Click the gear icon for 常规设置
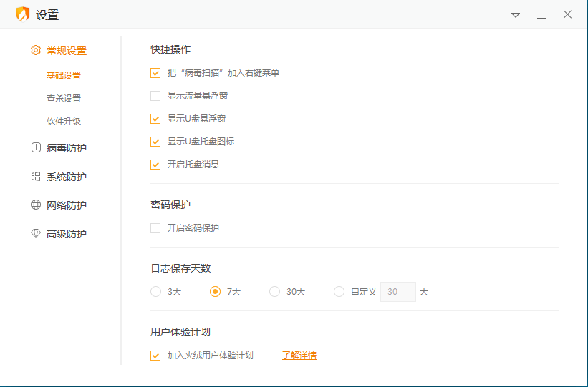The image size is (588, 387). click(36, 51)
